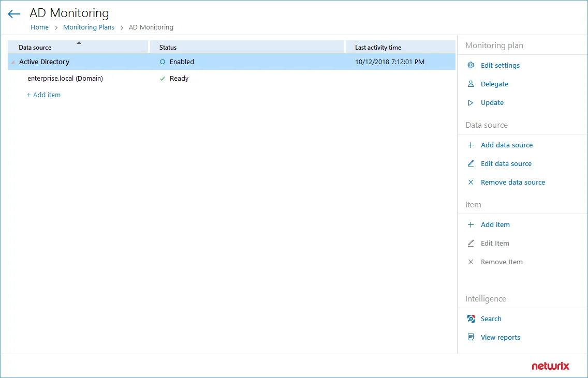Click the Enabled status text
This screenshot has width=588, height=378.
click(182, 62)
